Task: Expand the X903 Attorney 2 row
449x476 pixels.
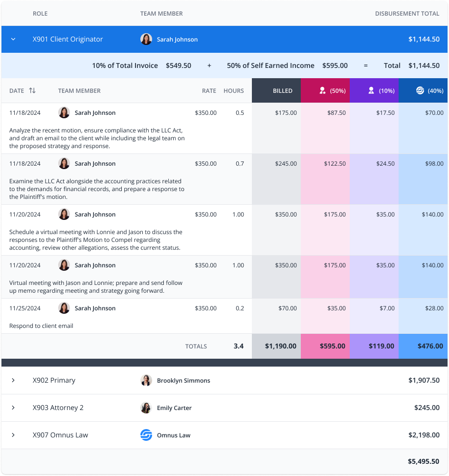Action: point(13,408)
